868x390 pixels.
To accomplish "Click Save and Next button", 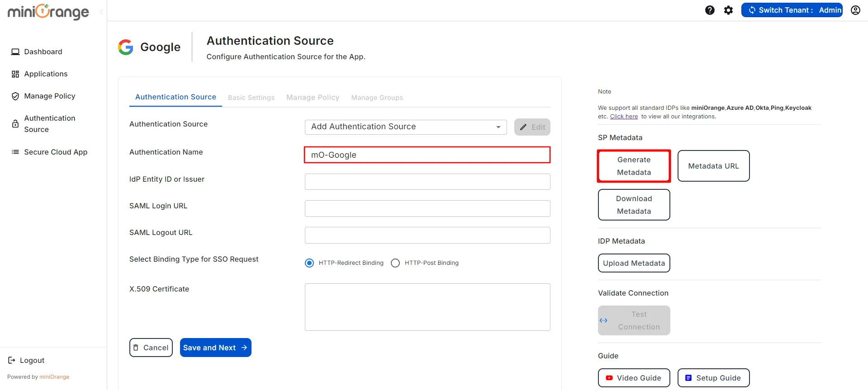I will pyautogui.click(x=215, y=348).
